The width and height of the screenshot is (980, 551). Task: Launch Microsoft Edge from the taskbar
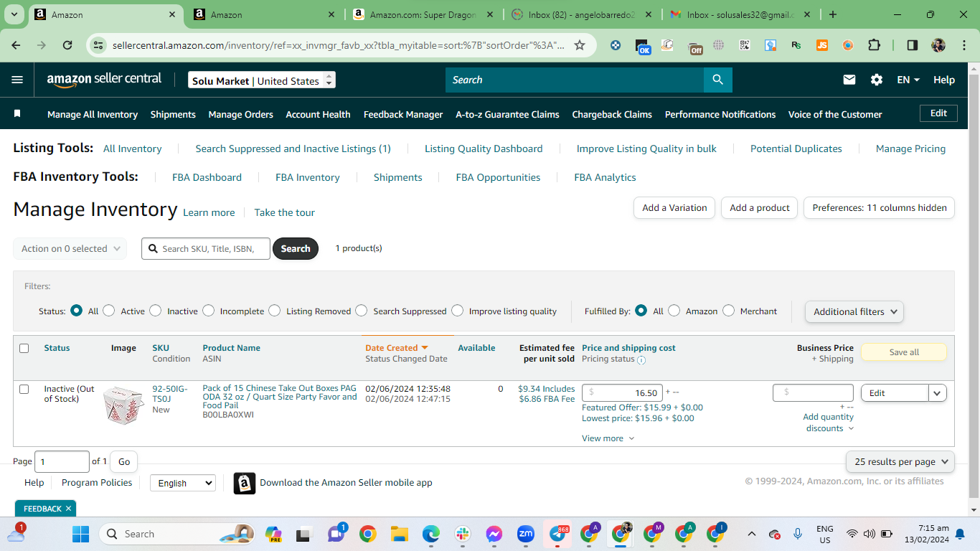pyautogui.click(x=430, y=534)
